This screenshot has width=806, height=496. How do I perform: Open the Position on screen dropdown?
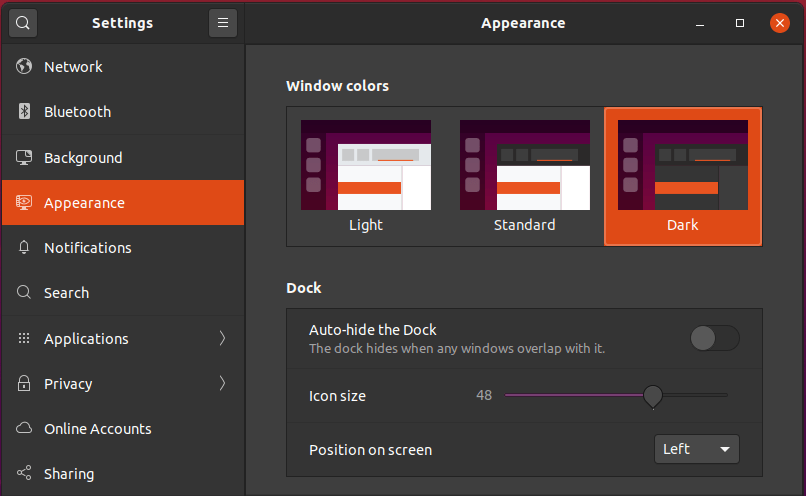(x=697, y=449)
